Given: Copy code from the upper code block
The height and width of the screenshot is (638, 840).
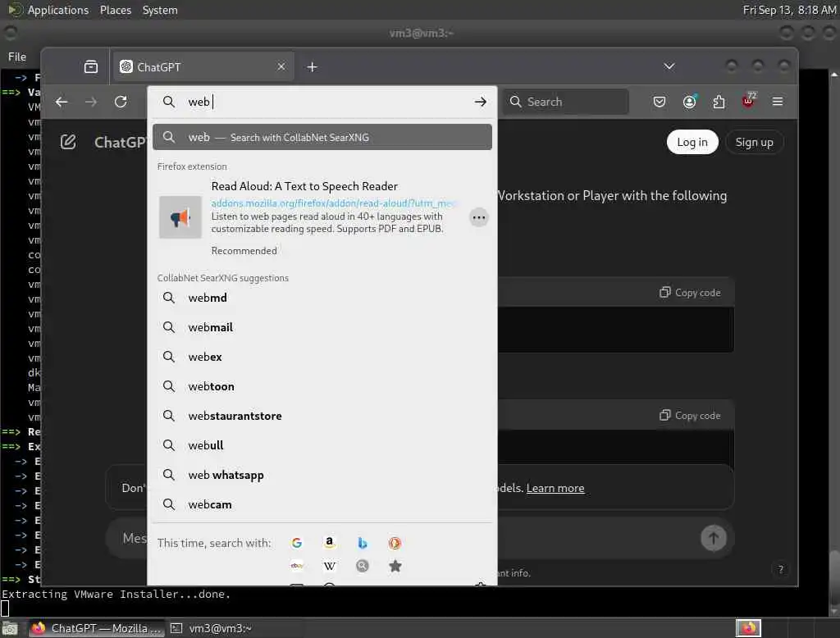Looking at the screenshot, I should (690, 293).
